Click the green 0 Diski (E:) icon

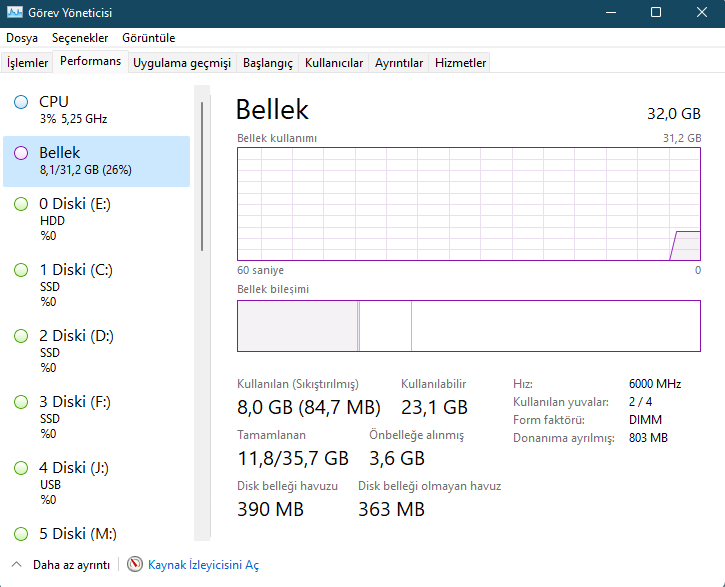pyautogui.click(x=21, y=204)
